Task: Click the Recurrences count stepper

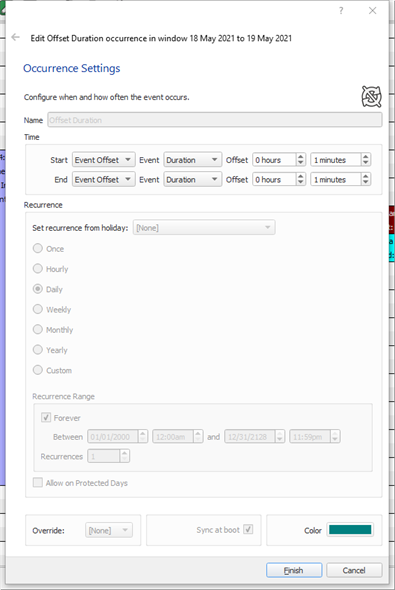Action: pos(125,456)
